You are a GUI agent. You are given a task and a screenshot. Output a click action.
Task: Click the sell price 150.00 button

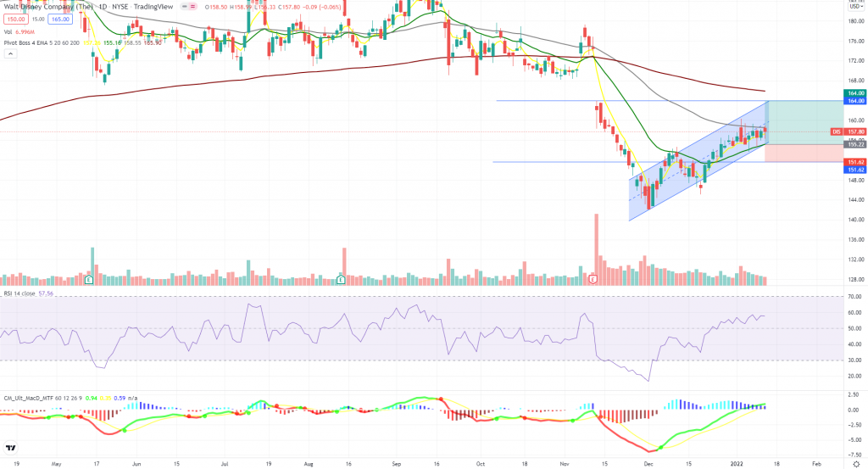(x=15, y=20)
